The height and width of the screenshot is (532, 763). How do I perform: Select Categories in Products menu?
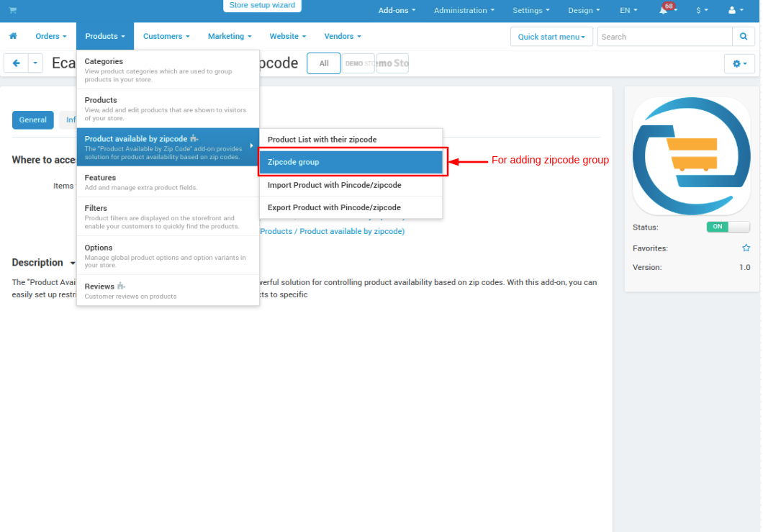[x=168, y=70]
